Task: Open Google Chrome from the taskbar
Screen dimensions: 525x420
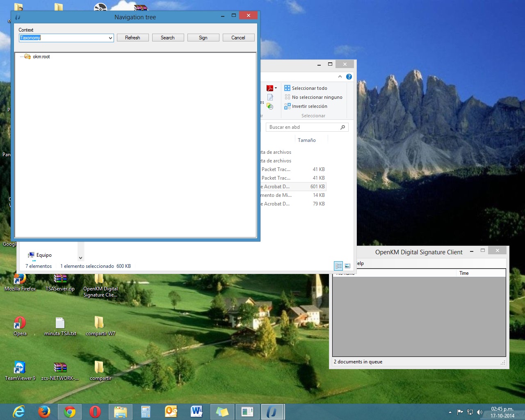Action: pyautogui.click(x=70, y=412)
